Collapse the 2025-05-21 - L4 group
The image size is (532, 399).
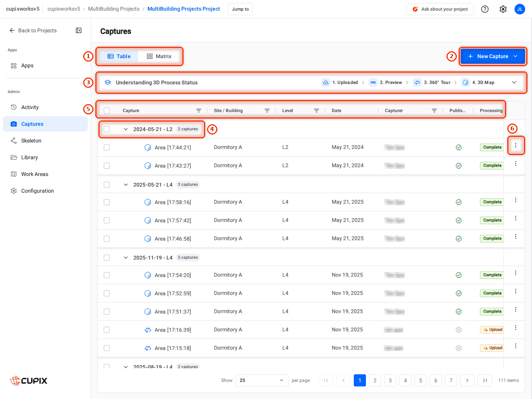click(126, 185)
